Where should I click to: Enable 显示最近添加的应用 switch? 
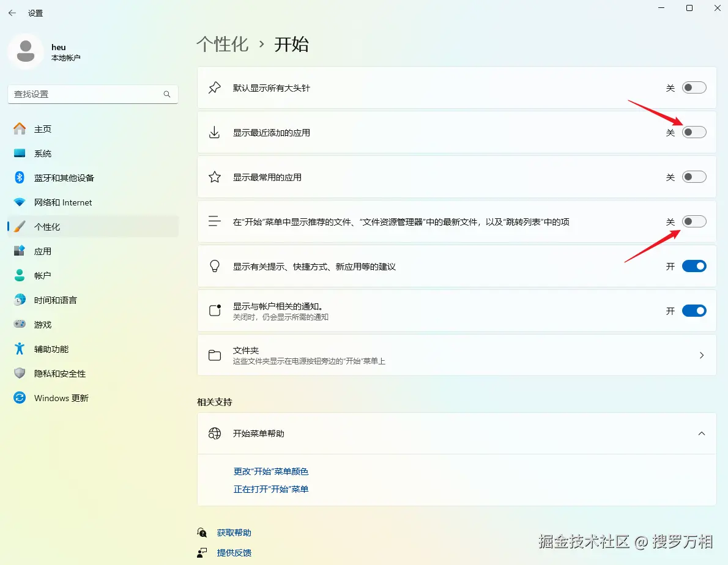click(x=694, y=132)
